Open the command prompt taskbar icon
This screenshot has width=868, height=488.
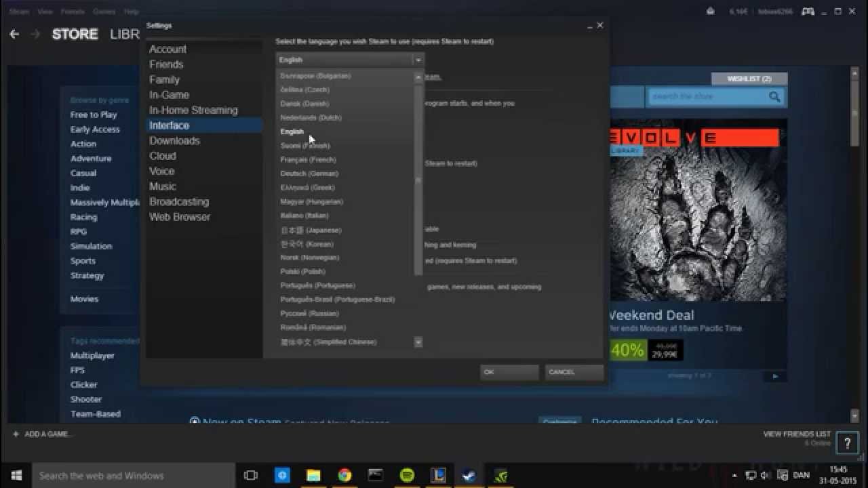point(376,475)
